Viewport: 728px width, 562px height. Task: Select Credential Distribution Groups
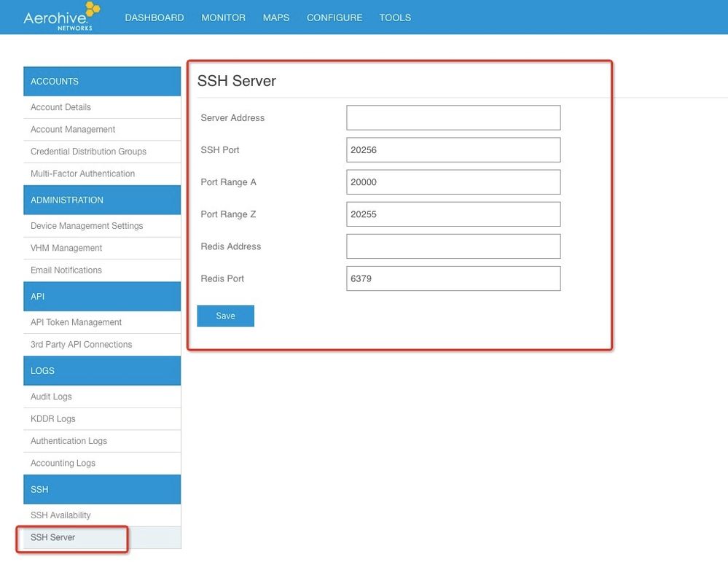pyautogui.click(x=88, y=152)
